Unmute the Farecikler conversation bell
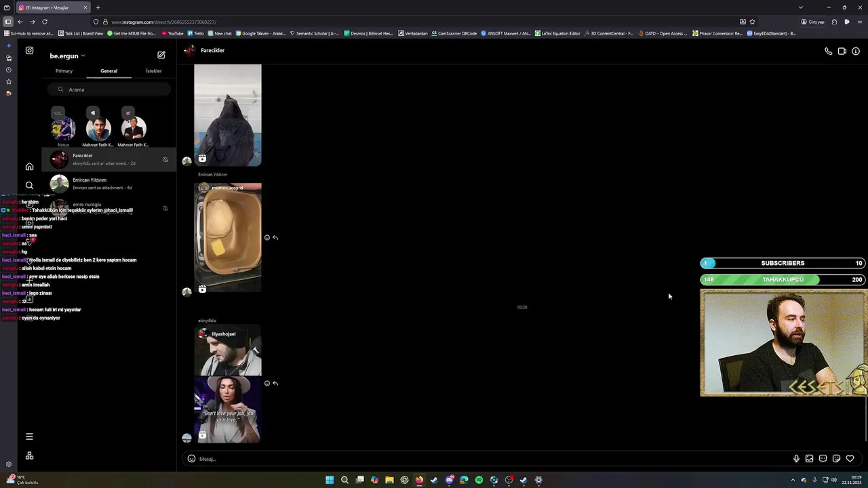The width and height of the screenshot is (868, 488). click(x=165, y=160)
